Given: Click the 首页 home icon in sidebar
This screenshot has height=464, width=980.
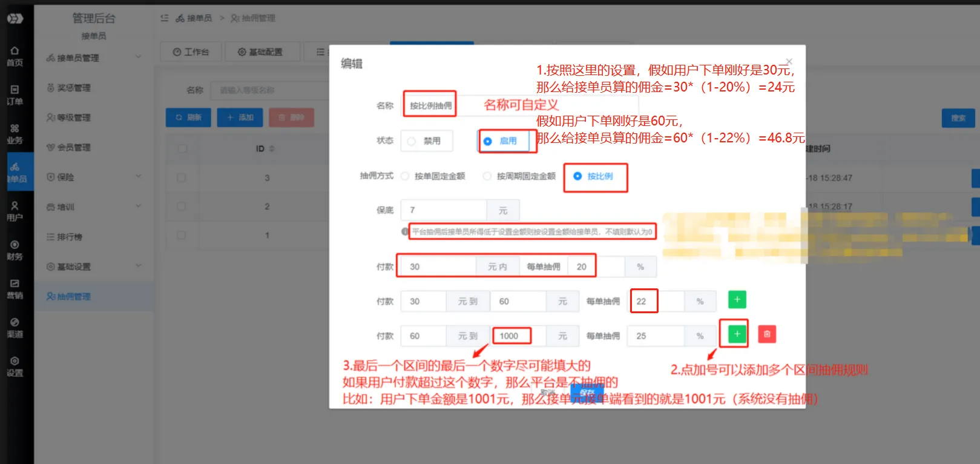Looking at the screenshot, I should pos(15,56).
